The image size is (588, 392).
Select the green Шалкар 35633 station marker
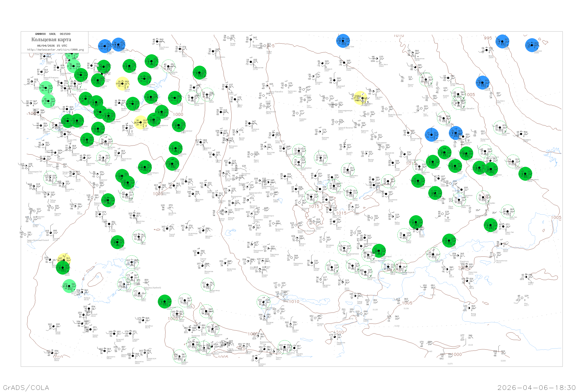tap(117, 242)
